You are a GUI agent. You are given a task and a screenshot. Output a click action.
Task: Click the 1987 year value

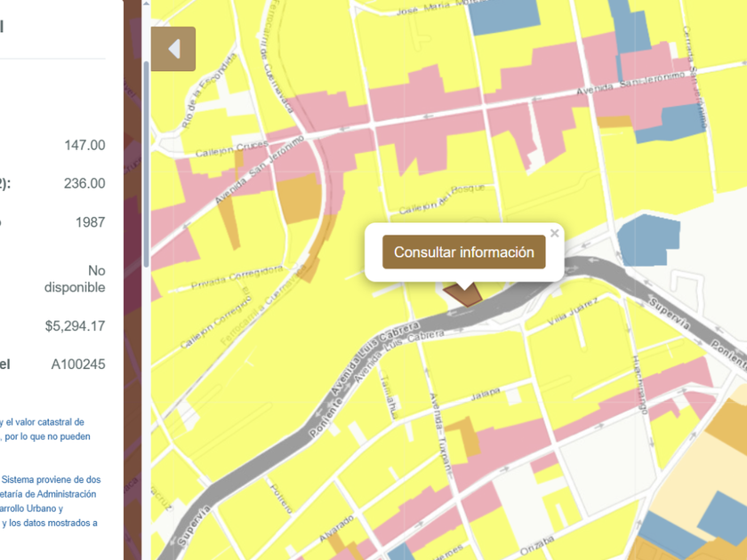[90, 222]
